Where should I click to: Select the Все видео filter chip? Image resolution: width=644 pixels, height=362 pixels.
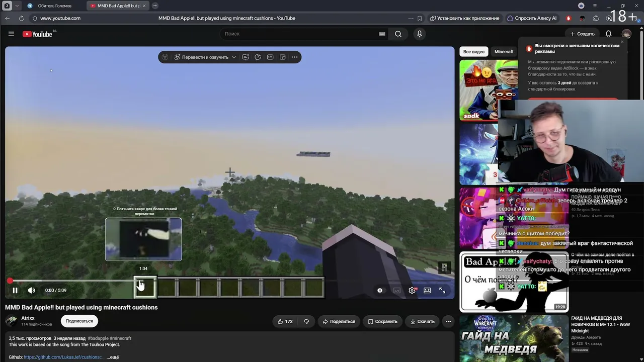click(x=474, y=52)
